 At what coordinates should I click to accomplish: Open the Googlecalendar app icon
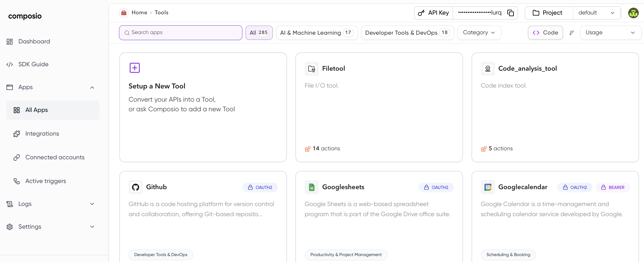click(488, 187)
